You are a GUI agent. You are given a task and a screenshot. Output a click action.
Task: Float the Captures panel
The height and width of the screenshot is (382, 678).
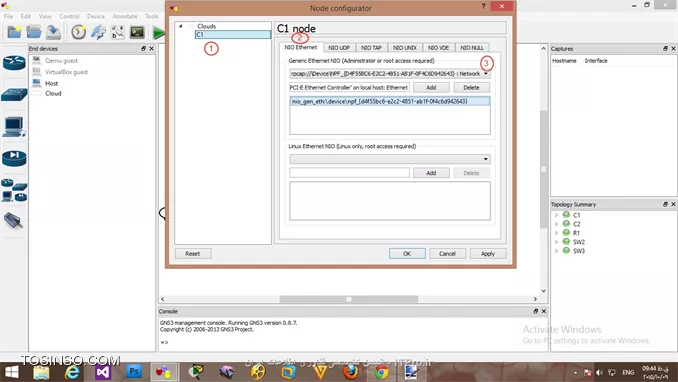click(x=665, y=48)
